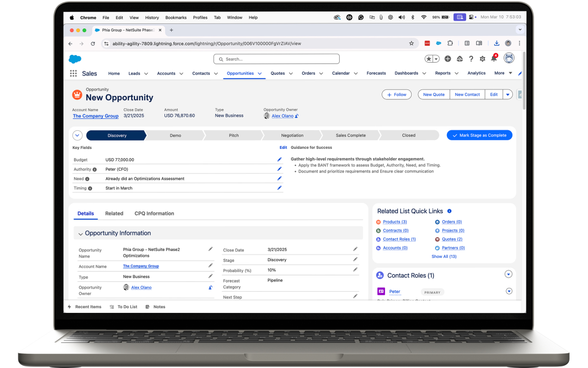588x368 pixels.
Task: Click the Change Owner icon in Details
Action: 210,287
